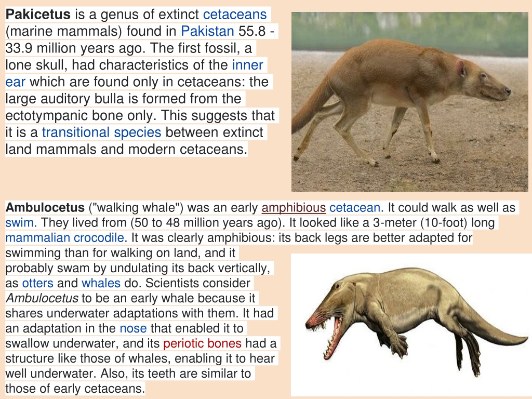Screen dimensions: 532x399
Task: Follow the nose link
Action: (134, 328)
